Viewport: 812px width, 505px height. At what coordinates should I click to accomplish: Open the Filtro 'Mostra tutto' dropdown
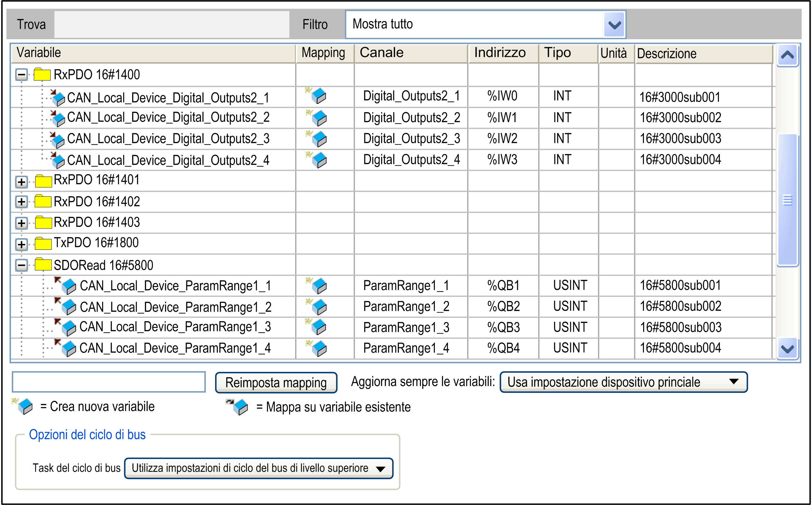tap(614, 24)
